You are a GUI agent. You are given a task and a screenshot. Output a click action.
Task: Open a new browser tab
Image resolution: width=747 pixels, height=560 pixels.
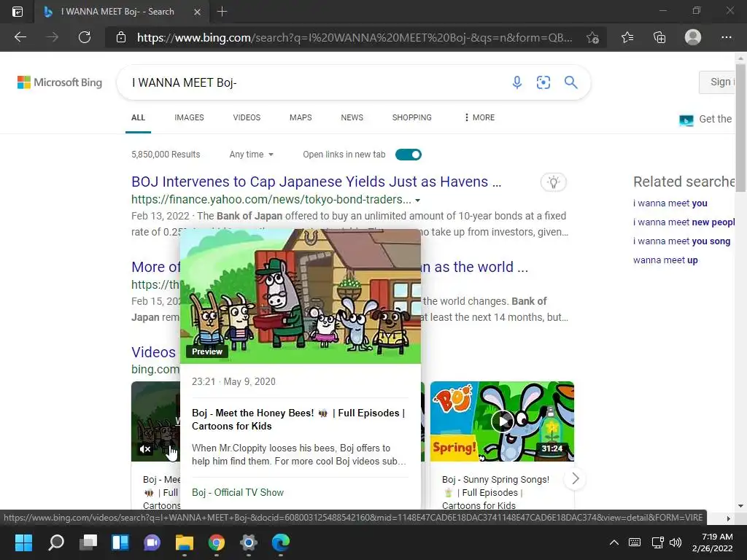222,12
